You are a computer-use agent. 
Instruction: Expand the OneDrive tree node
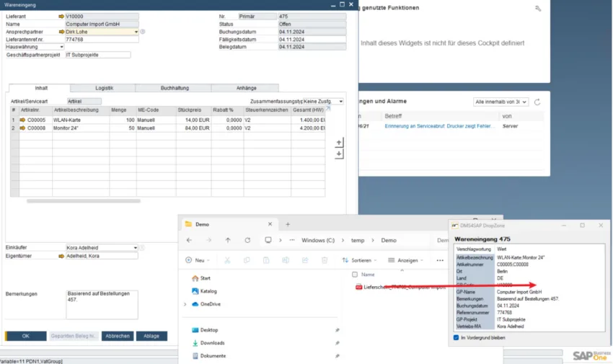(185, 304)
